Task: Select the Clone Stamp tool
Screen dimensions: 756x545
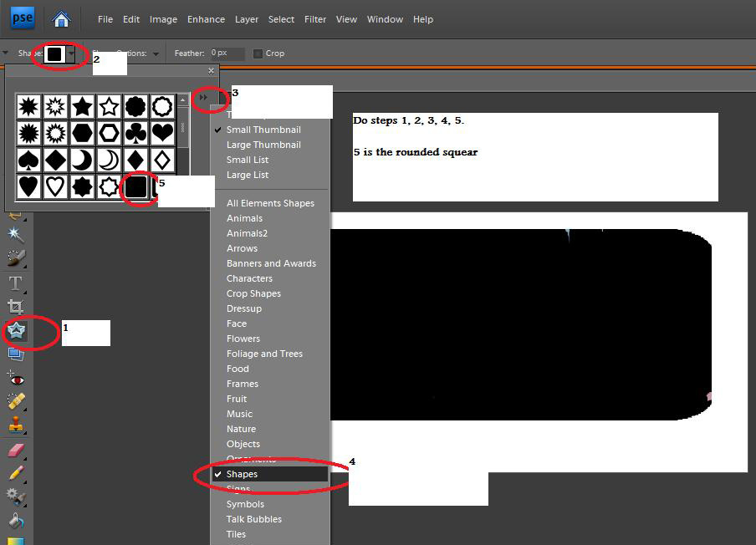Action: click(15, 425)
